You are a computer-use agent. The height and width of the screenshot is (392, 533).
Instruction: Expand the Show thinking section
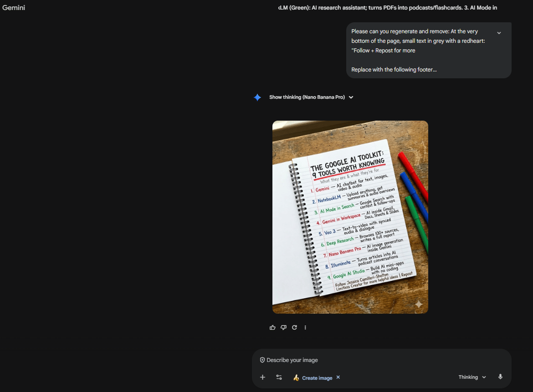(311, 97)
